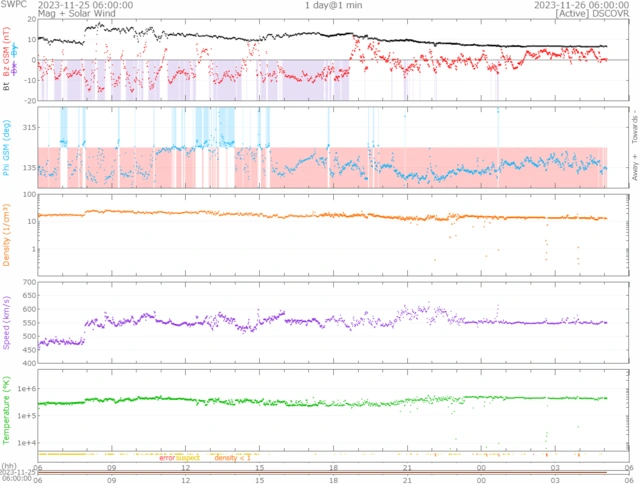Image resolution: width=640 pixels, height=484 pixels.
Task: Click the 'Temperature (°K)' axis label
Action: pos(6,410)
